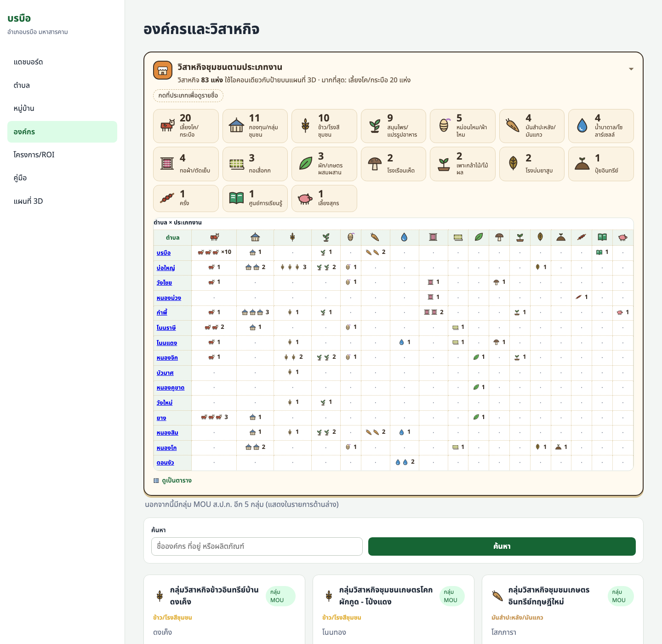The height and width of the screenshot is (644, 662).
Task: Choose the ทอเสื่อกก mat weaving card
Action: coord(255,164)
